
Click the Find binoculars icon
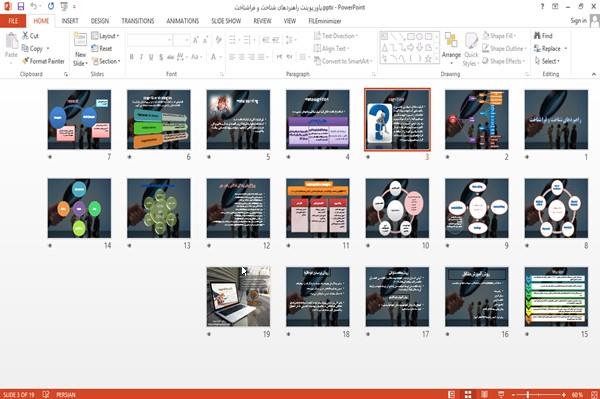tap(537, 36)
